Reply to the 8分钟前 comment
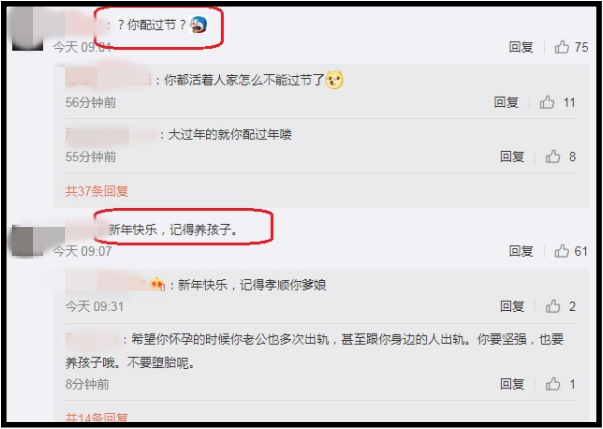Image resolution: width=603 pixels, height=429 pixels. point(512,384)
